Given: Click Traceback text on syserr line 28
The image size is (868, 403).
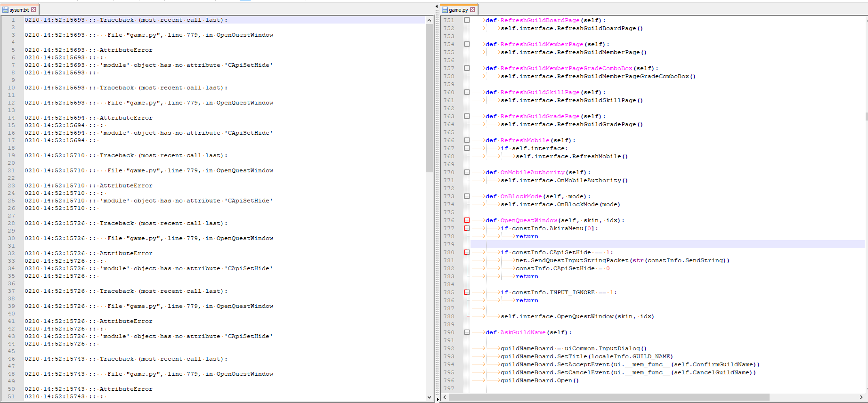Looking at the screenshot, I should [164, 223].
